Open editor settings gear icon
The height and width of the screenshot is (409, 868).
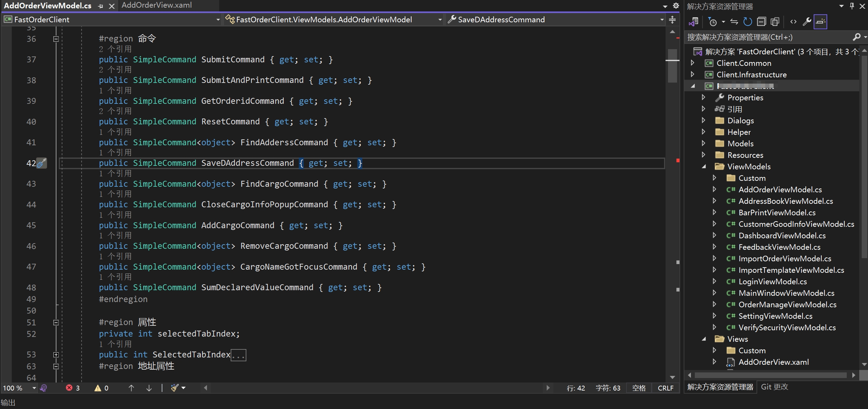(x=676, y=6)
